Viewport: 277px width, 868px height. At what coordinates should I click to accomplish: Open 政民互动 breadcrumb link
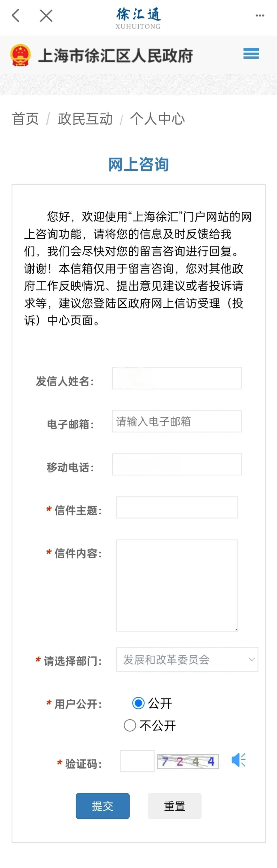tap(85, 119)
